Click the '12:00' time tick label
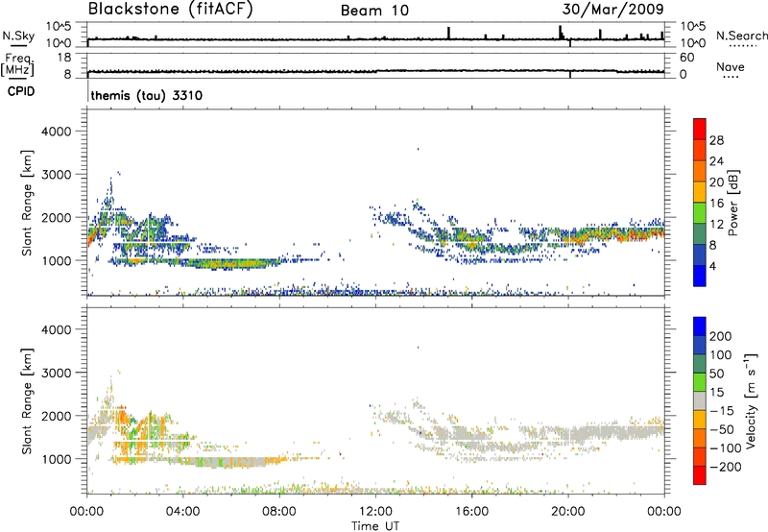 (x=375, y=512)
